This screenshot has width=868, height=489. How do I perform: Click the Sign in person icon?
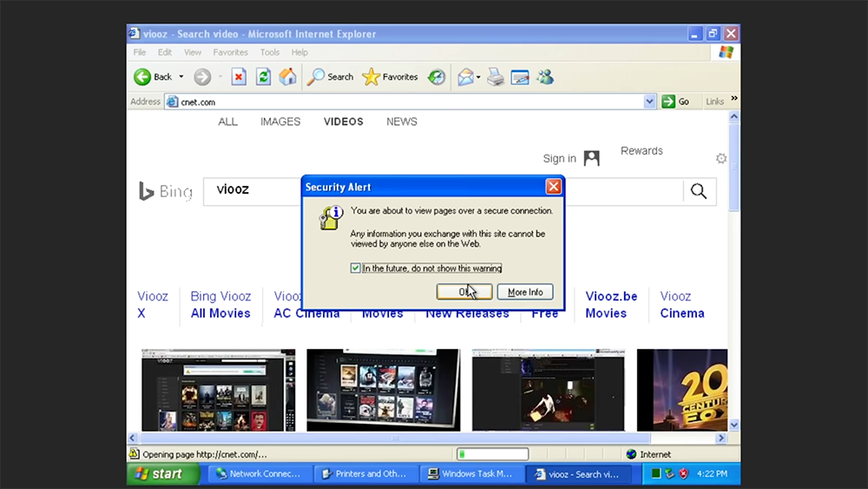[x=592, y=158]
